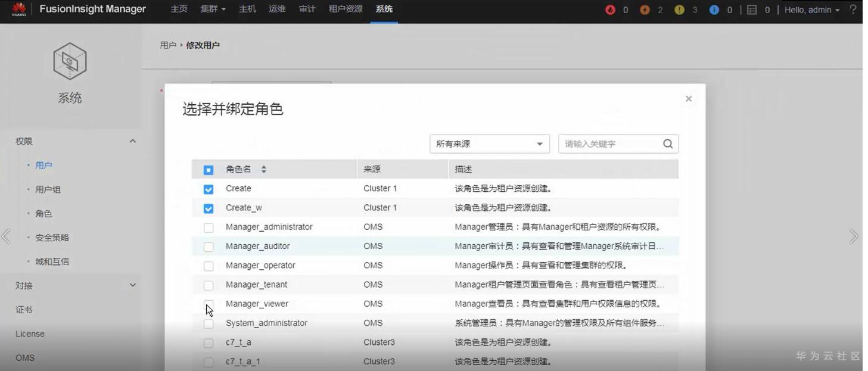Open the 审计 menu
Screen dimensions: 868x371
307,10
